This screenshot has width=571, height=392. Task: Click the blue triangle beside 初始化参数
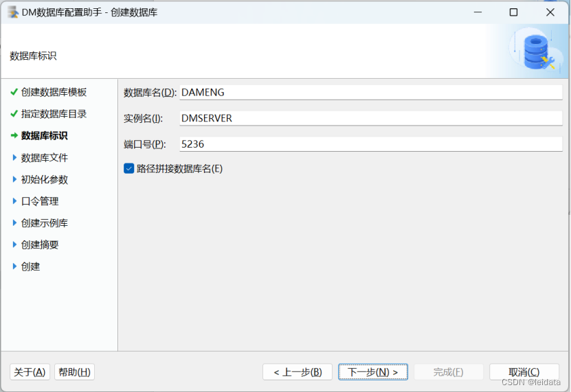pos(14,179)
